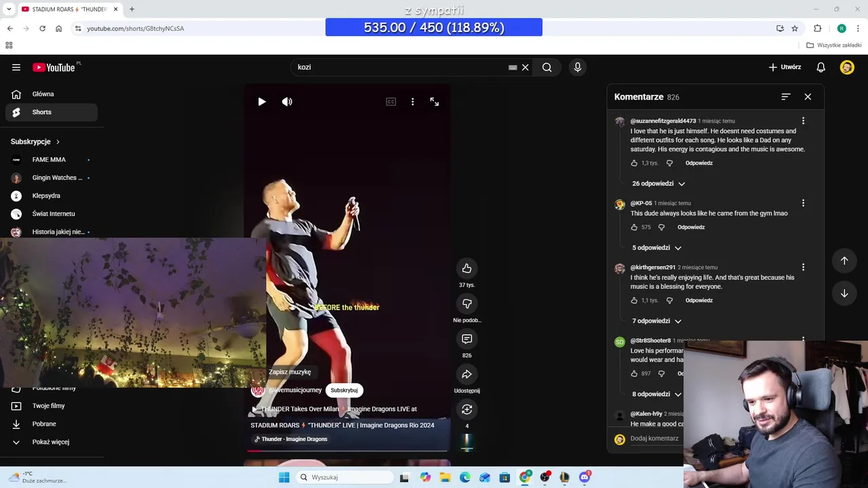Click the Dodaj komentarz field
Screen dimensions: 868x488
click(655, 439)
